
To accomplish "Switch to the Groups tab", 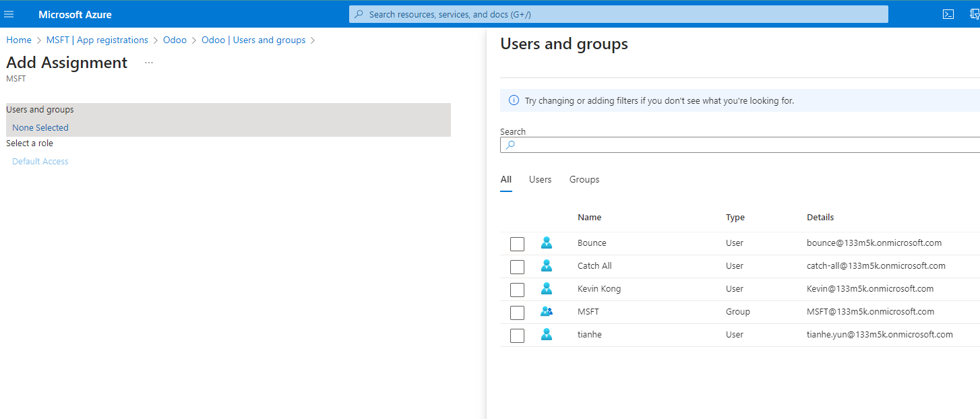I will click(584, 179).
